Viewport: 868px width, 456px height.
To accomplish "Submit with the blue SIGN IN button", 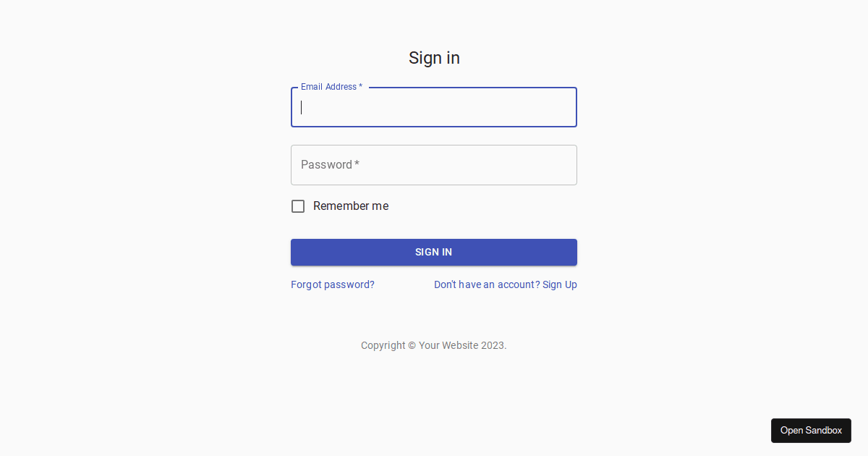I will [434, 252].
